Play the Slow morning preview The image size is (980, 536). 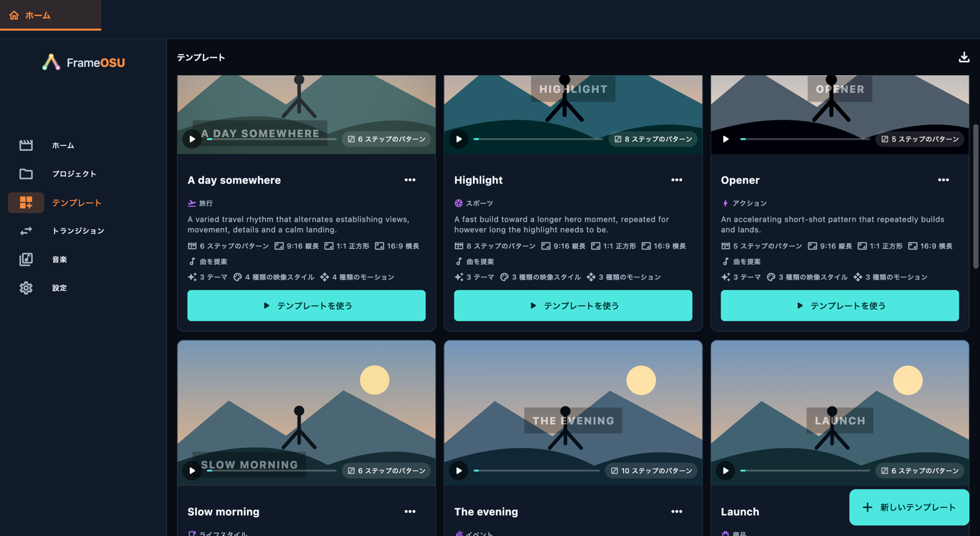(x=192, y=471)
